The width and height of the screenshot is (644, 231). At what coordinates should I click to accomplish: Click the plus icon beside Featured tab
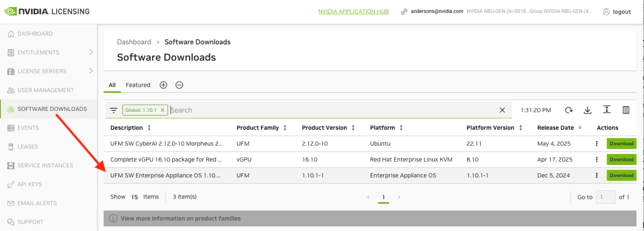(x=163, y=85)
